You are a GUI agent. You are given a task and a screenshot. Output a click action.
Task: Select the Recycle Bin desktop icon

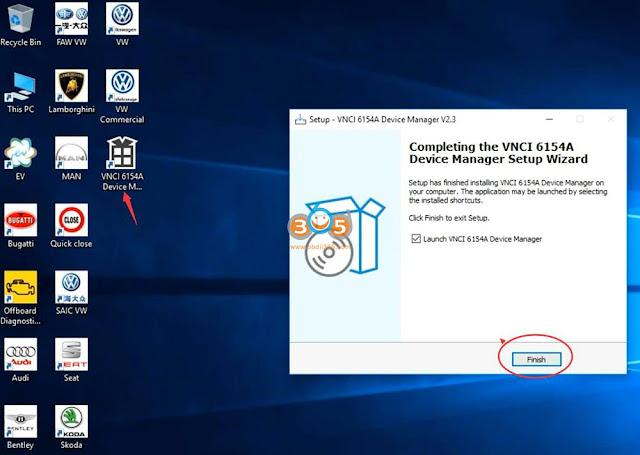20,24
